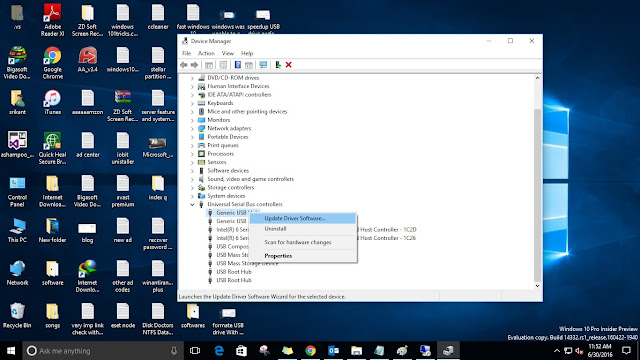
Task: Expand Human Interface Devices node
Action: pos(192,86)
